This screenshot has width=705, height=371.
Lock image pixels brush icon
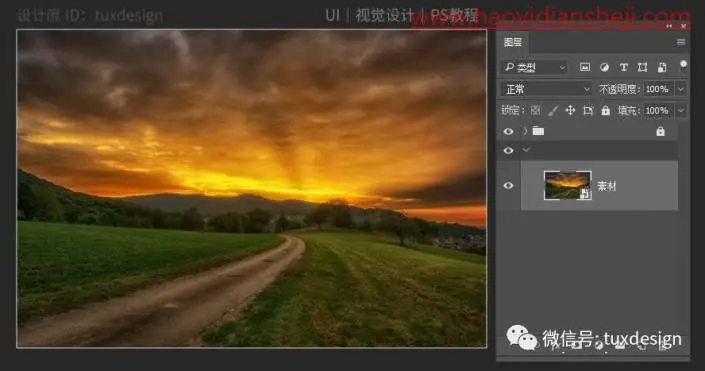point(553,110)
